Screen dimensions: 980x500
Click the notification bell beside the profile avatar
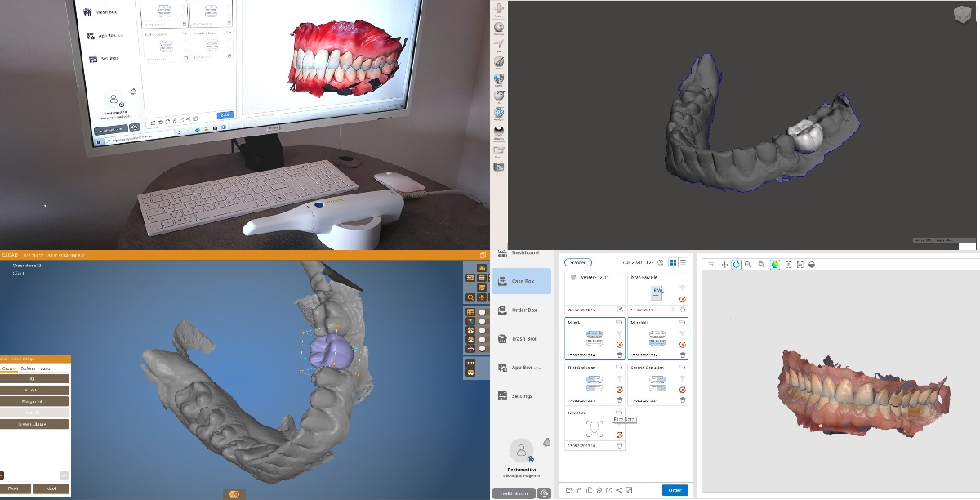point(546,442)
